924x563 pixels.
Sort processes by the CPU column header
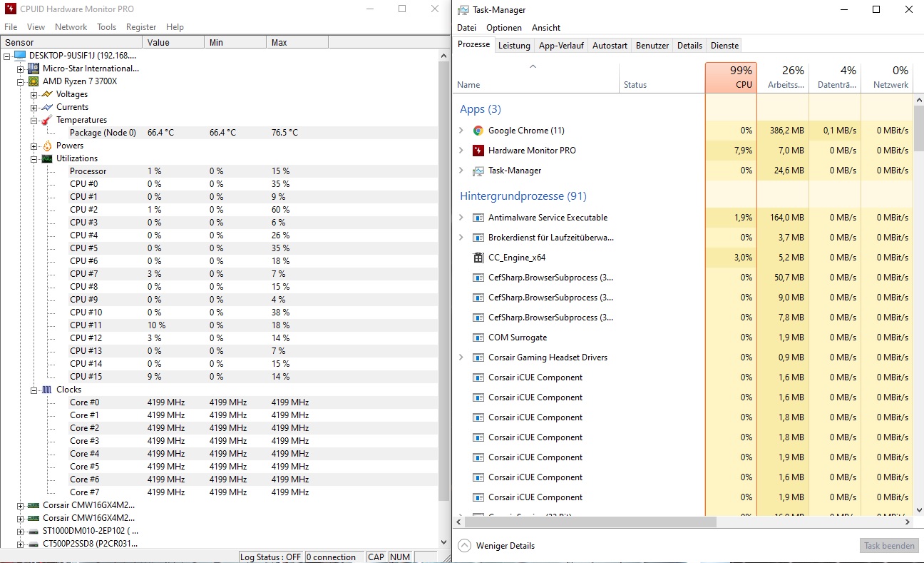pos(731,78)
